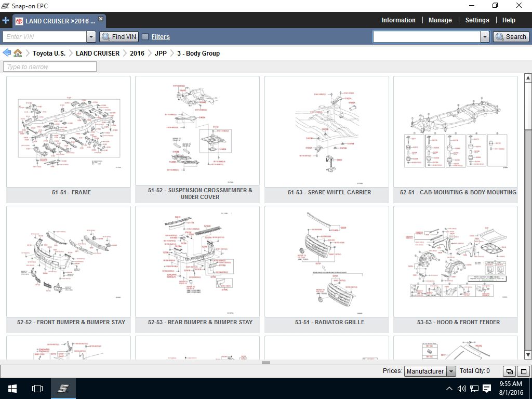Close the LAND CRUISER tab
This screenshot has width=532, height=399.
(x=101, y=19)
